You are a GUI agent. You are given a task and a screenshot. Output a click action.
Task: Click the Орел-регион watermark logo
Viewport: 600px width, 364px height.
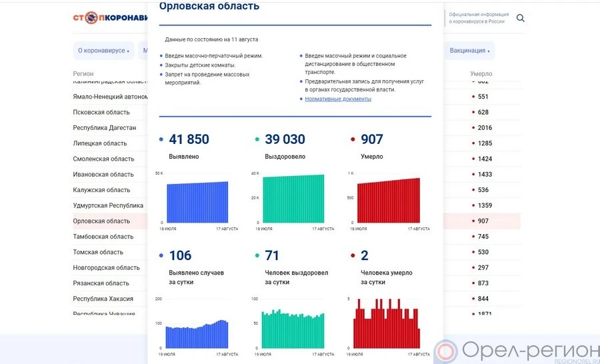pos(513,351)
